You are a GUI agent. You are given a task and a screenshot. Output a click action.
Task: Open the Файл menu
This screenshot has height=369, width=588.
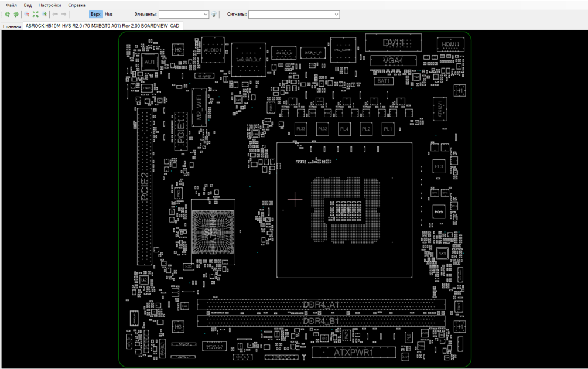[x=11, y=5]
